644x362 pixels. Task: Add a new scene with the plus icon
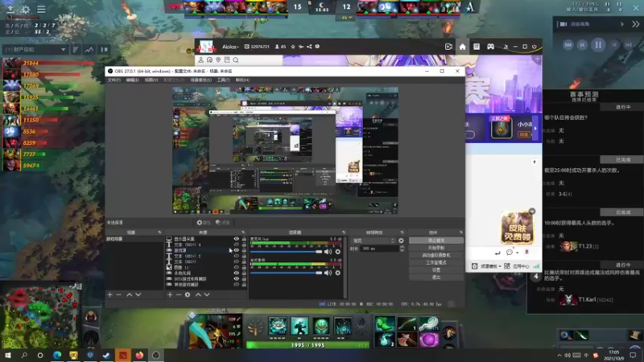click(x=109, y=294)
